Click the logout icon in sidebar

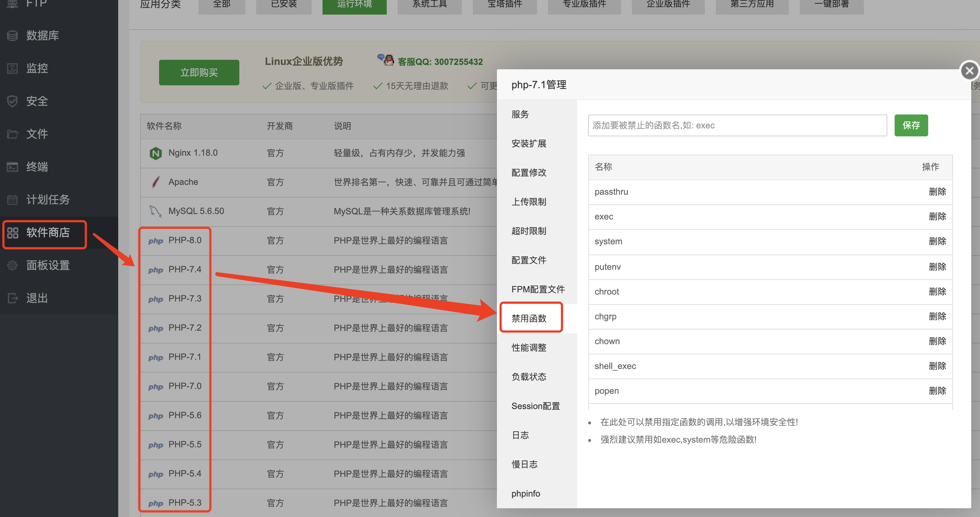(x=12, y=298)
